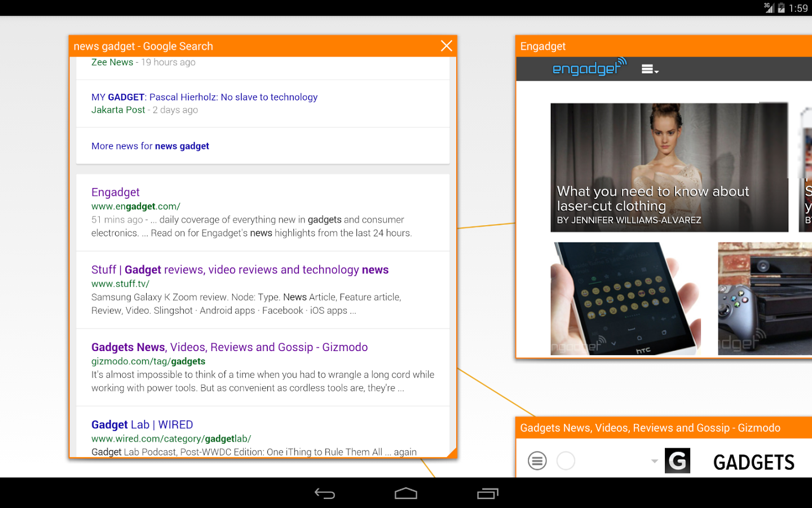Viewport: 812px width, 508px height.
Task: Click BY JENNIFER WILLIAMS-ALVAREZ byline
Action: click(x=629, y=220)
